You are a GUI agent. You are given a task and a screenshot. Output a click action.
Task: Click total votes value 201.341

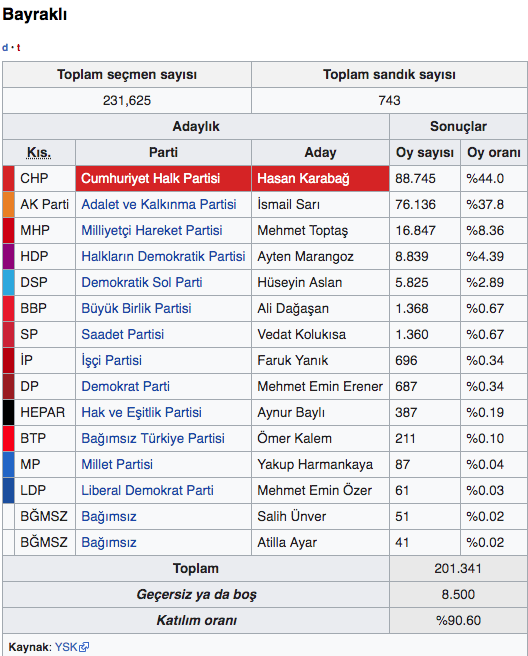click(458, 569)
